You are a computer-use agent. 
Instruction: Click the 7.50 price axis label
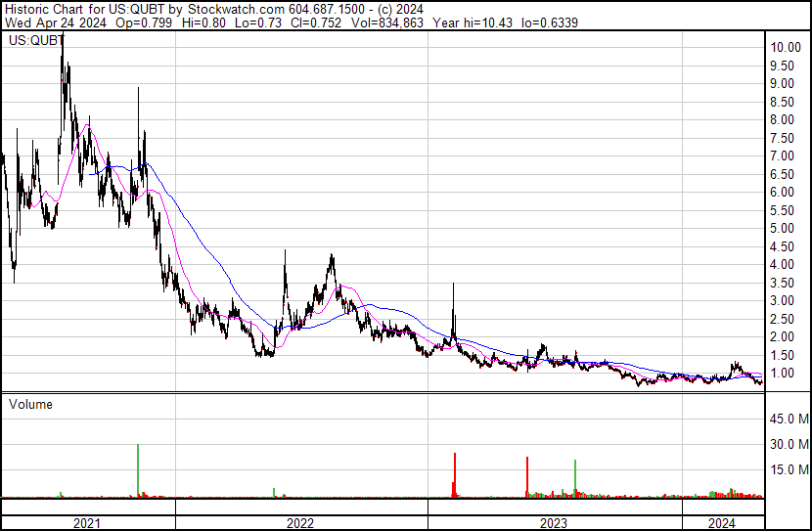tap(783, 138)
